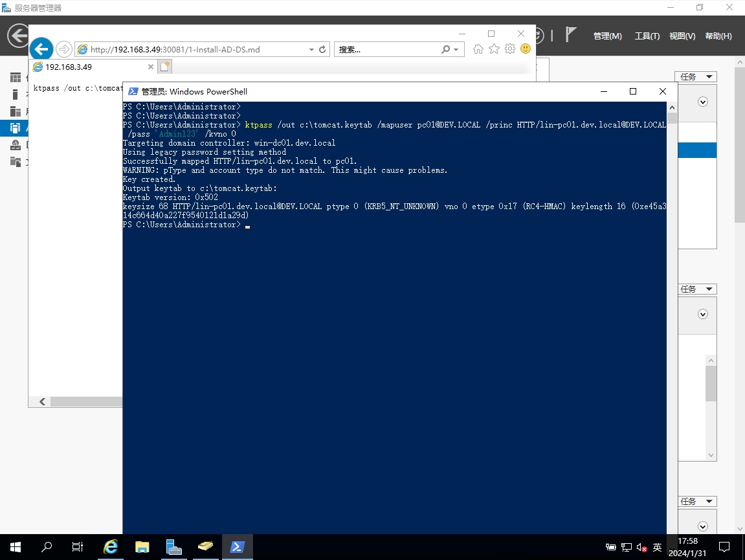Refresh the page in Internet Explorer
The image size is (745, 560).
tap(323, 49)
